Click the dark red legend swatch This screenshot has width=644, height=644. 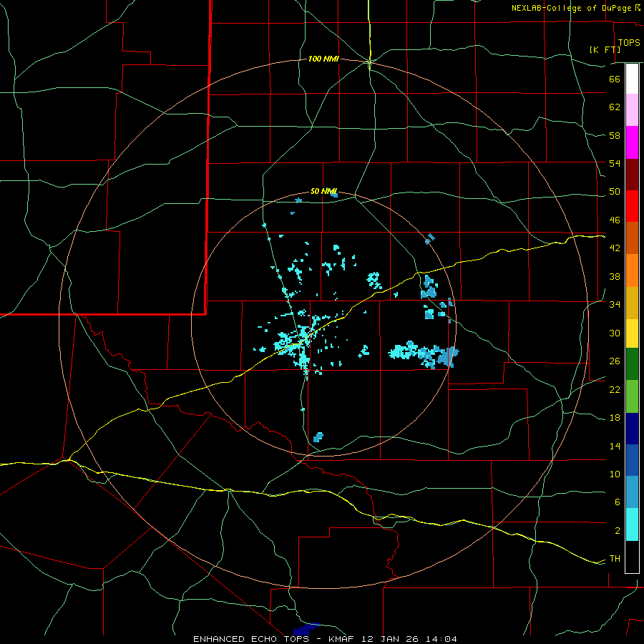point(632,175)
